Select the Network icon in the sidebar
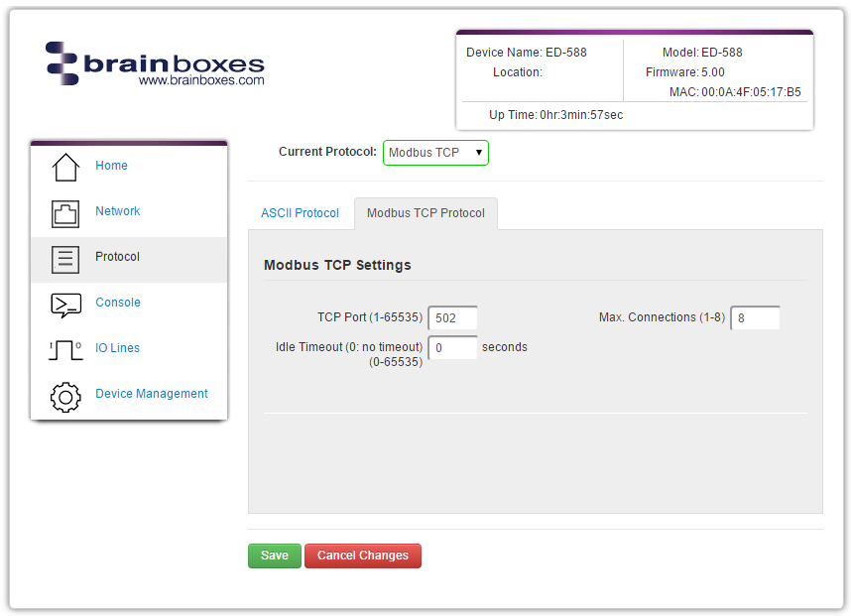Screen dimensions: 851x616 click(65, 210)
